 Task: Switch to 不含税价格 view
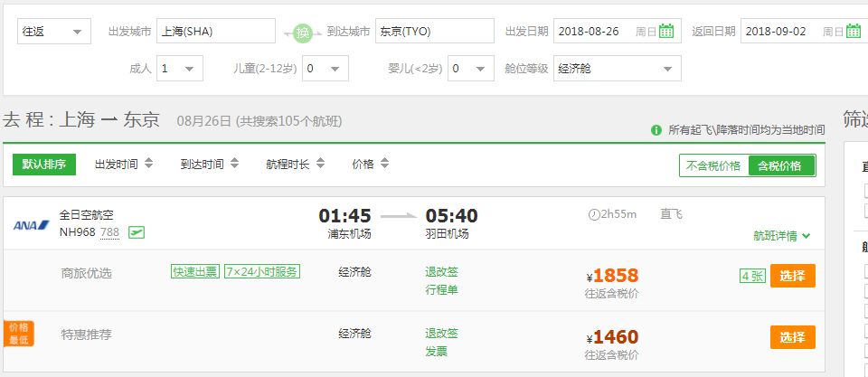[713, 165]
